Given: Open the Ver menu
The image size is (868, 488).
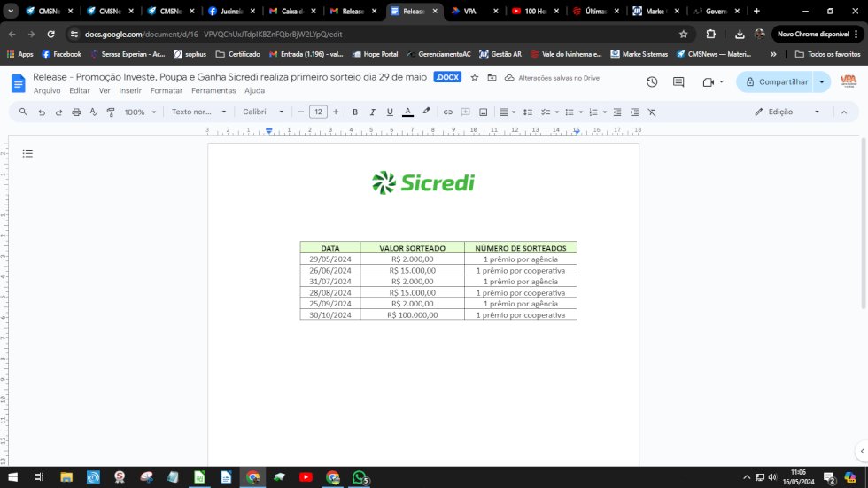Looking at the screenshot, I should point(105,90).
